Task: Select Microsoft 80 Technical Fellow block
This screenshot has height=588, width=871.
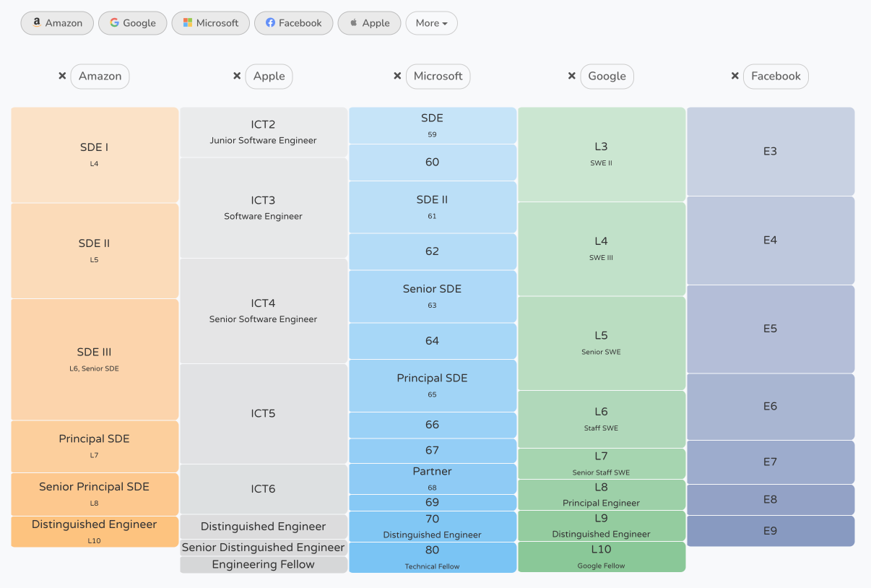Action: 433,558
